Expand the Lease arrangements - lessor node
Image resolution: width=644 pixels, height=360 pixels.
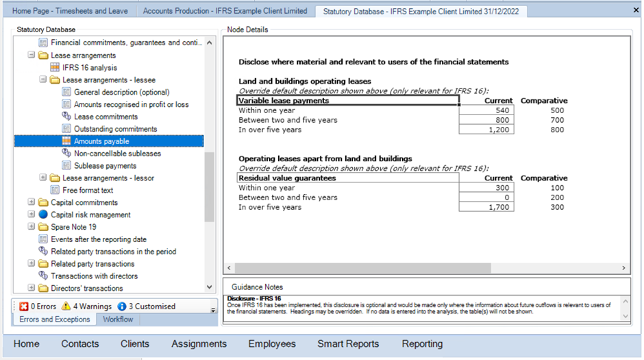42,177
